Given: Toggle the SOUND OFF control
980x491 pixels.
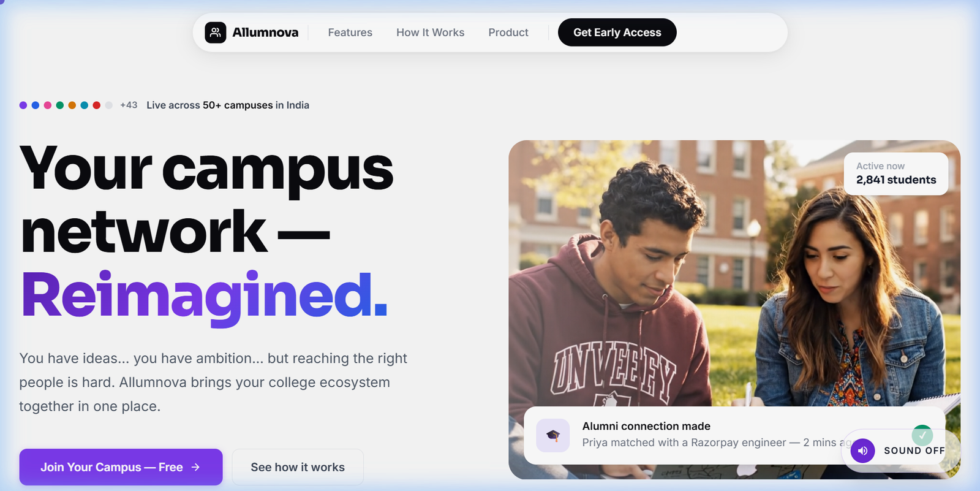Looking at the screenshot, I should pos(901,451).
